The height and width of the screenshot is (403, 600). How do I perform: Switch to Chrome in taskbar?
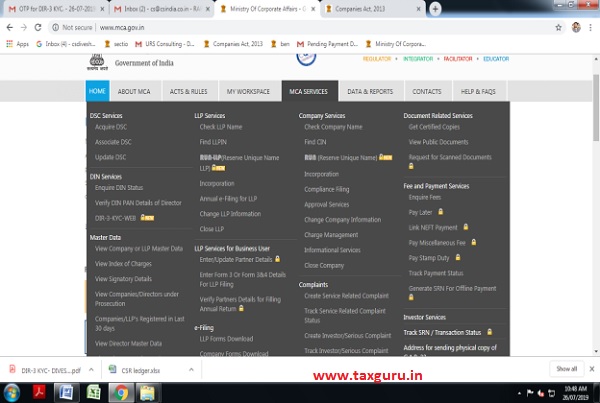point(121,393)
